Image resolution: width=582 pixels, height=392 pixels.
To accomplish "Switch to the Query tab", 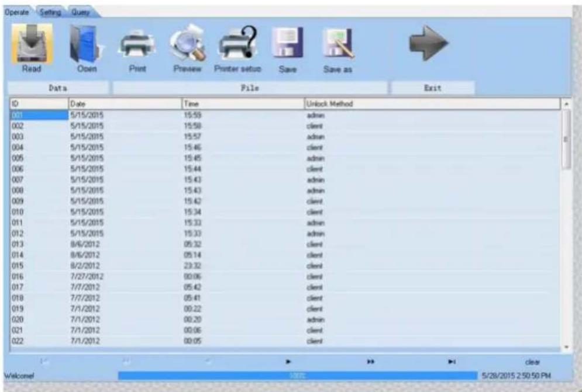I will 81,12.
